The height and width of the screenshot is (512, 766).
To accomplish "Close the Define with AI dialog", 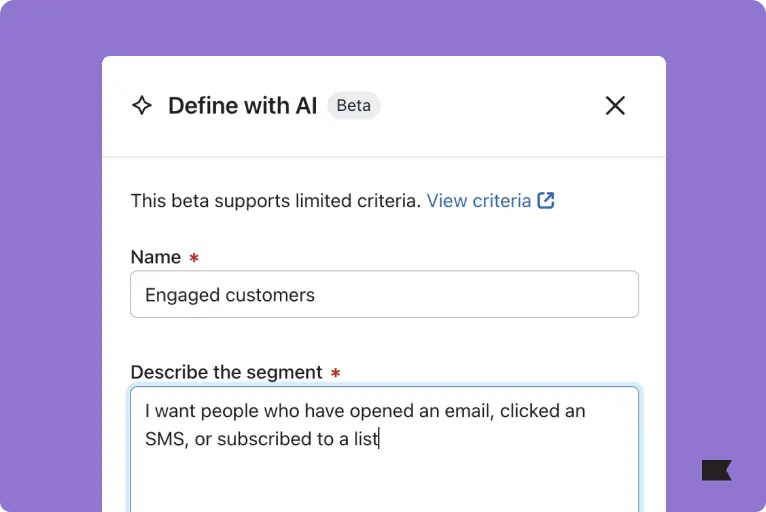I will tap(615, 106).
